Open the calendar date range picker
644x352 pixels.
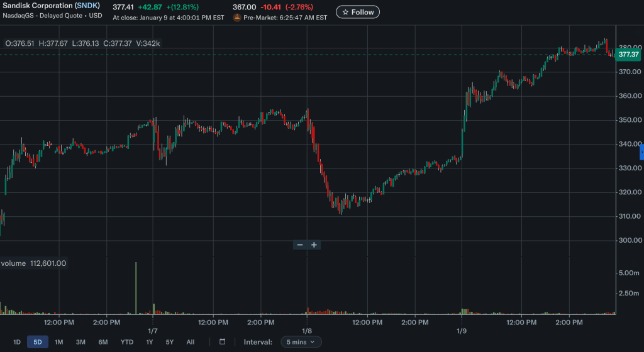pos(222,342)
